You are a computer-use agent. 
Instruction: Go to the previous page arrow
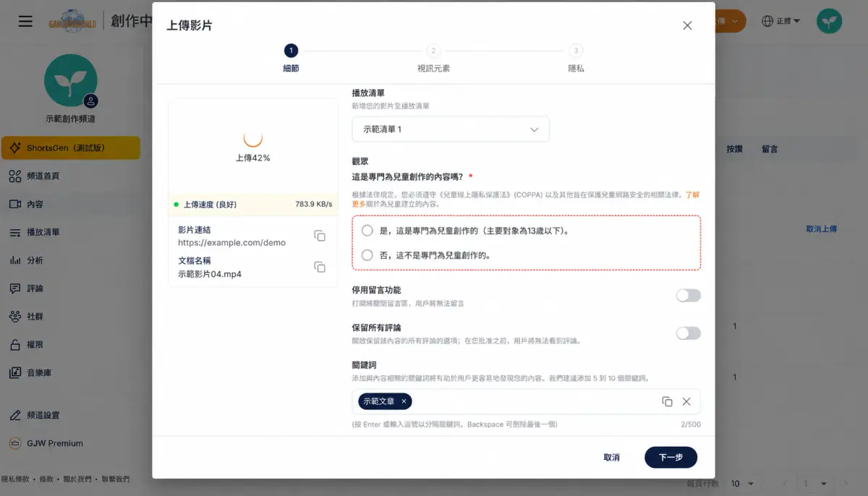[785, 483]
